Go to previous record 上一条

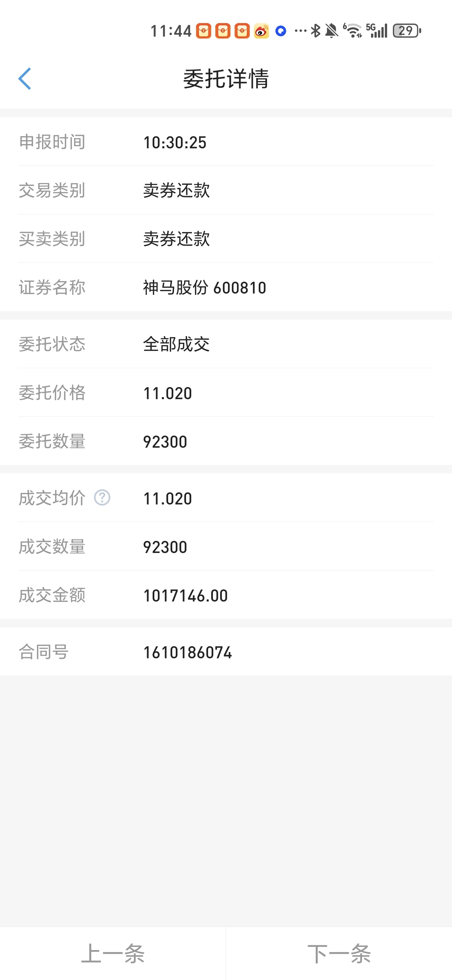click(x=113, y=954)
